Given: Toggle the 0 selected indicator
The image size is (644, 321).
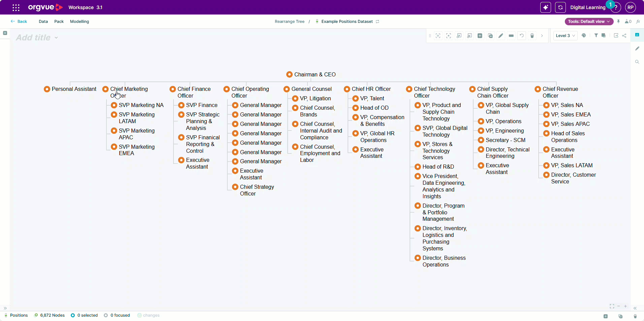Looking at the screenshot, I should point(84,315).
